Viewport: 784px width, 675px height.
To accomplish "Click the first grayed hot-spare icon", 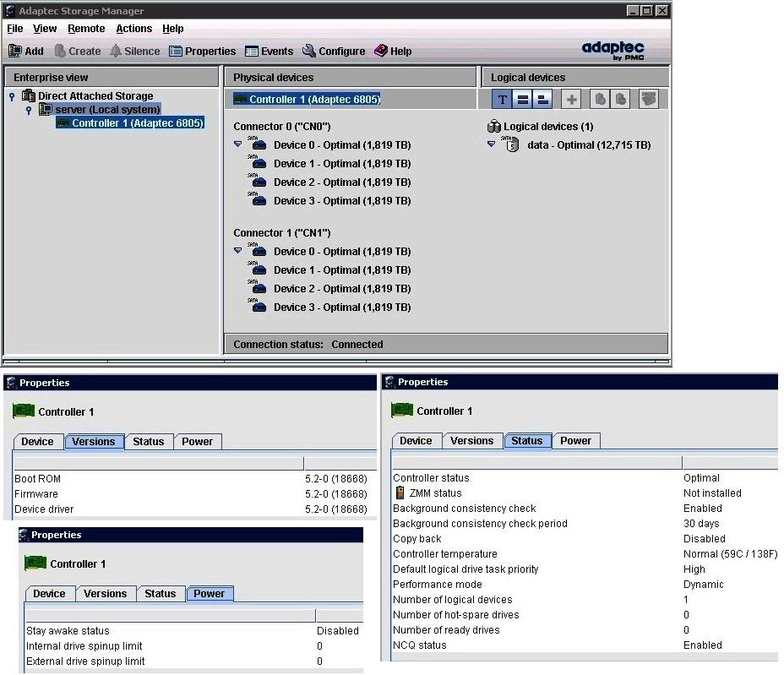I will (x=600, y=100).
